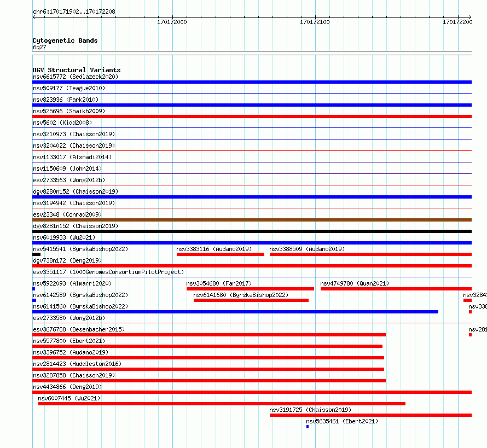Click ruler position 170172200
The height and width of the screenshot is (448, 487).
tap(457, 22)
